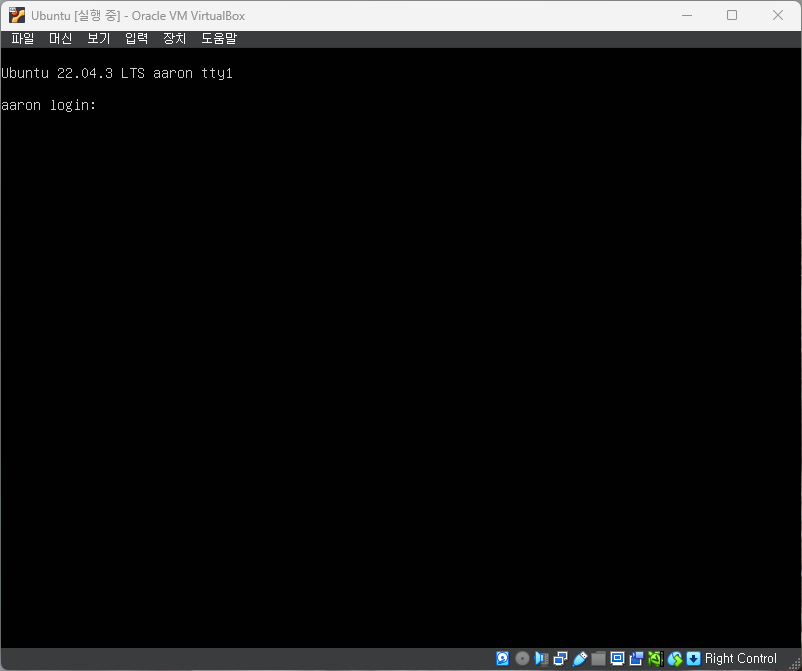Click the window resize grip corner
This screenshot has height=671, width=802.
pyautogui.click(x=795, y=662)
